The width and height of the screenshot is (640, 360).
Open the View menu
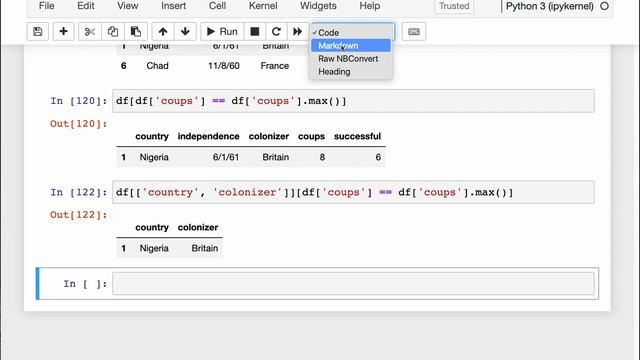(128, 6)
